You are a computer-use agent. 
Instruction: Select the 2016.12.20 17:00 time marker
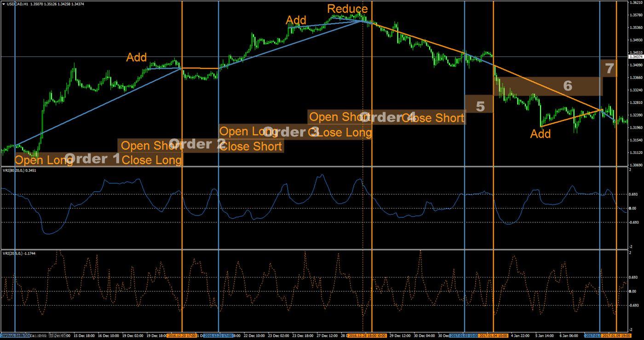click(x=183, y=336)
